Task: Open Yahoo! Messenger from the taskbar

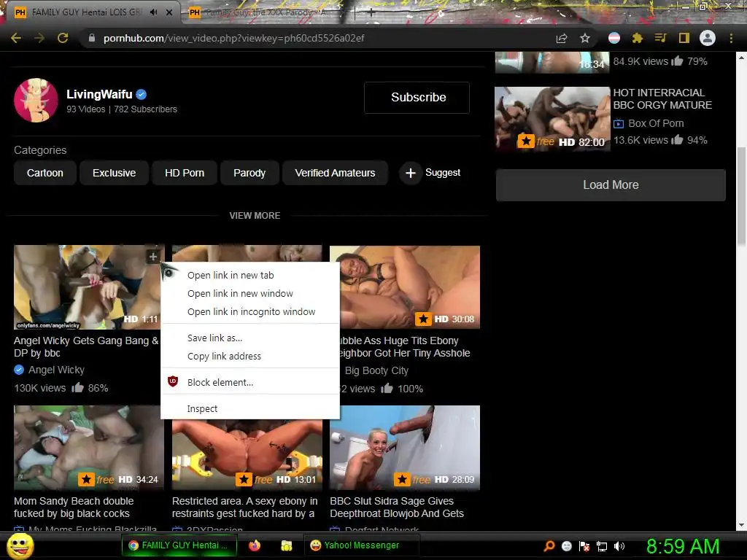Action: [361, 545]
